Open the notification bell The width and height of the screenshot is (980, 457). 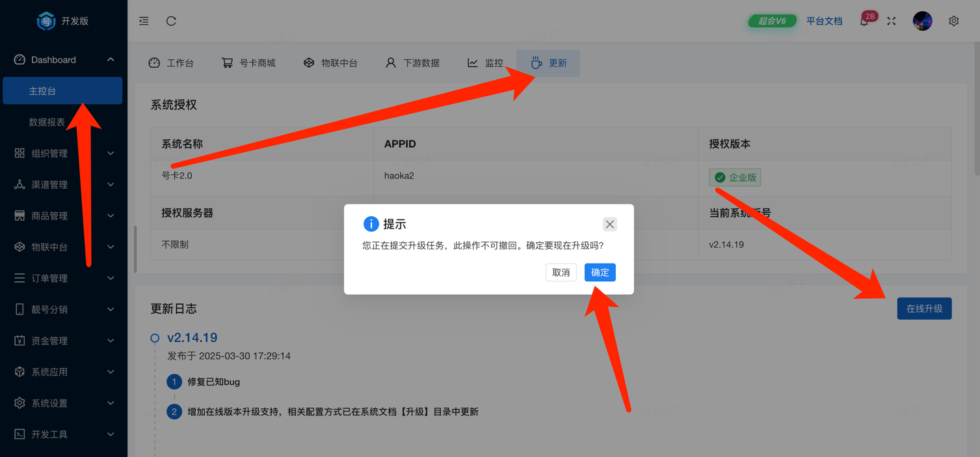(x=864, y=21)
